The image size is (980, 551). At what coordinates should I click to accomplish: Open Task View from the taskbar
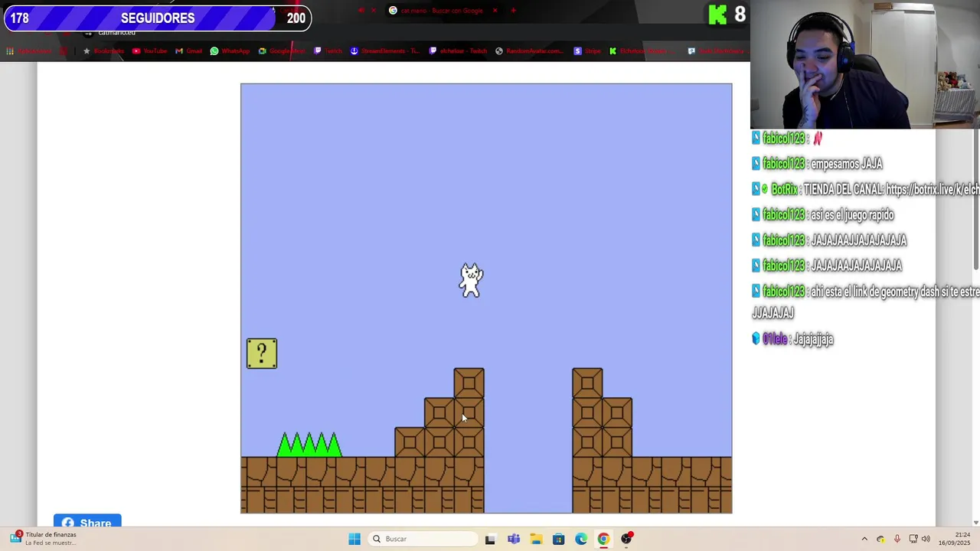(490, 539)
